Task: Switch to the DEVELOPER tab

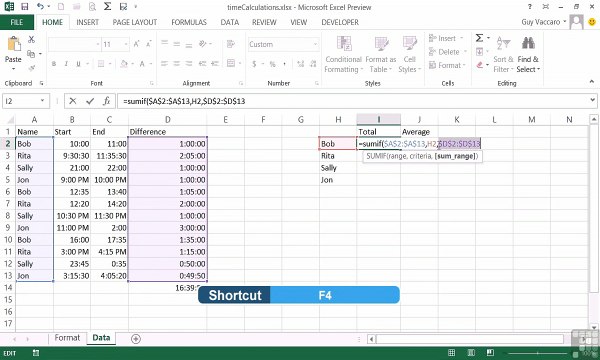Action: [x=340, y=22]
